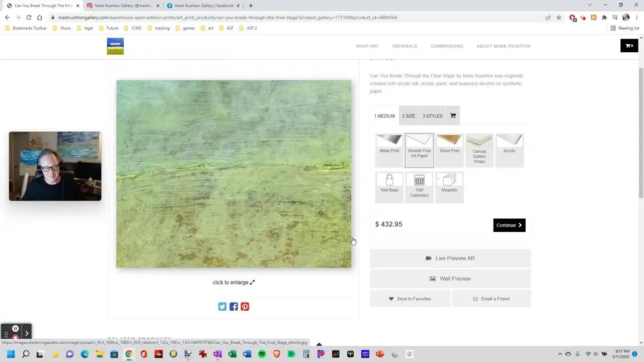Choose the Wood Print medium

coord(449,150)
